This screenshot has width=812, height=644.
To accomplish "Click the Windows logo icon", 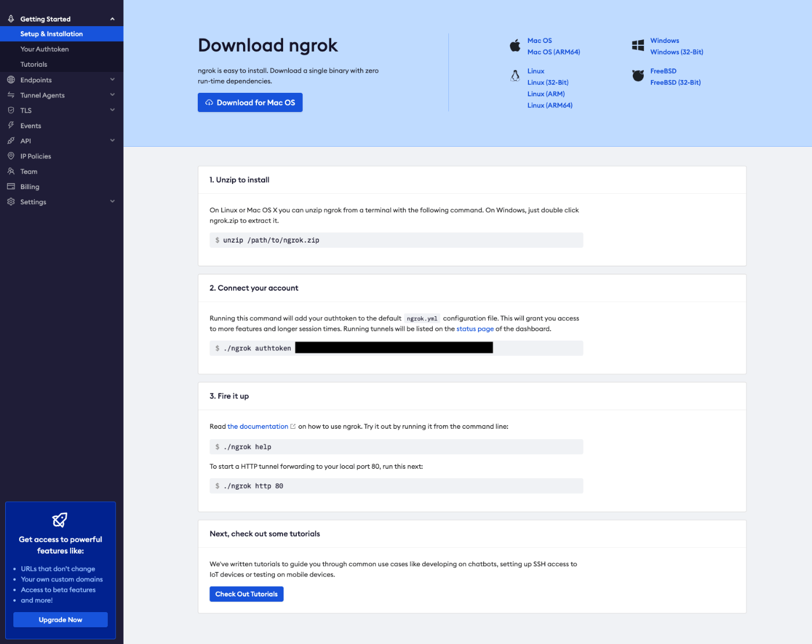I will pos(638,45).
